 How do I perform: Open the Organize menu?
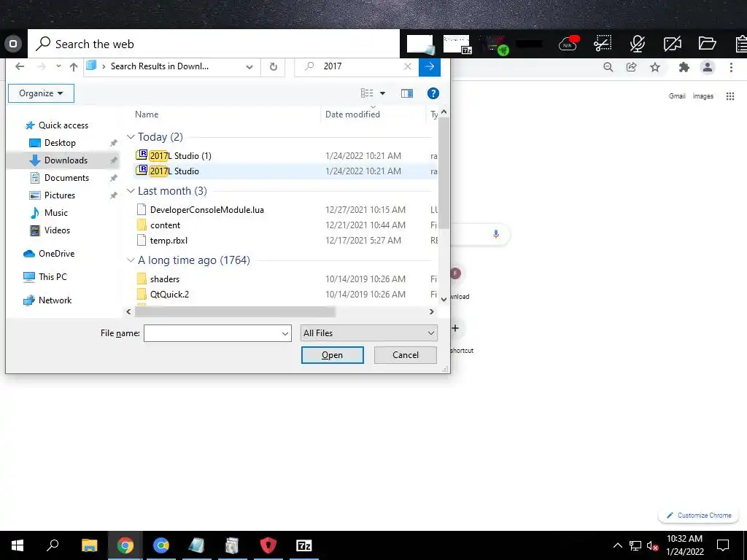41,93
